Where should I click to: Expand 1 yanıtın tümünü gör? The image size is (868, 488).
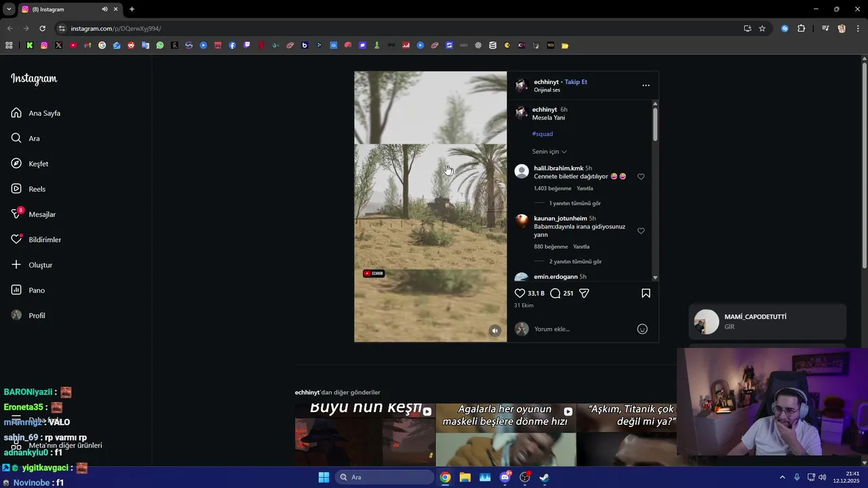[575, 203]
